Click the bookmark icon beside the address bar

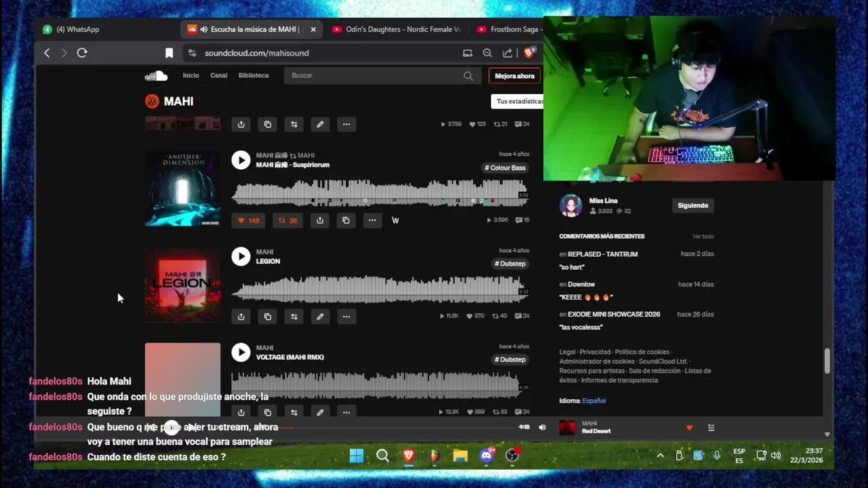169,53
